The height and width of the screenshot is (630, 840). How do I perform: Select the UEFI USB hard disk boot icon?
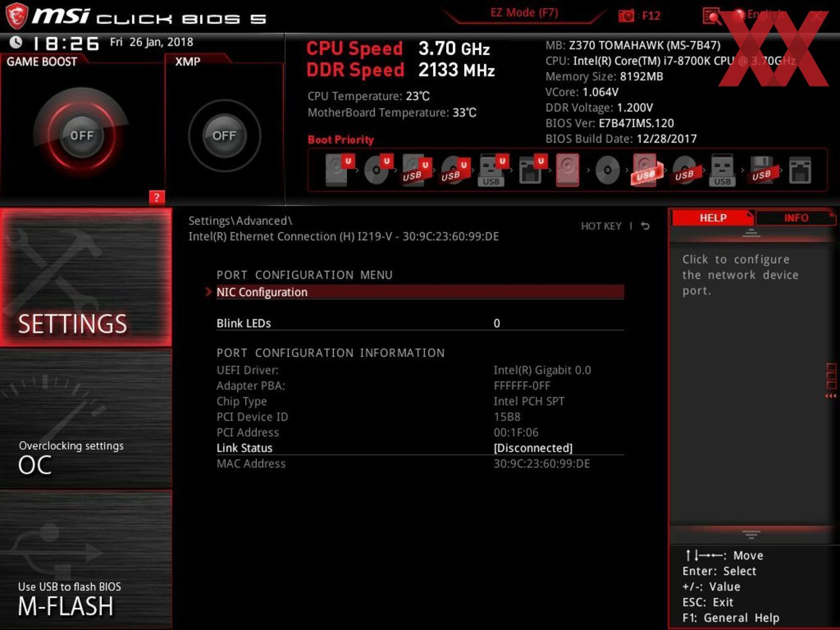click(x=416, y=170)
